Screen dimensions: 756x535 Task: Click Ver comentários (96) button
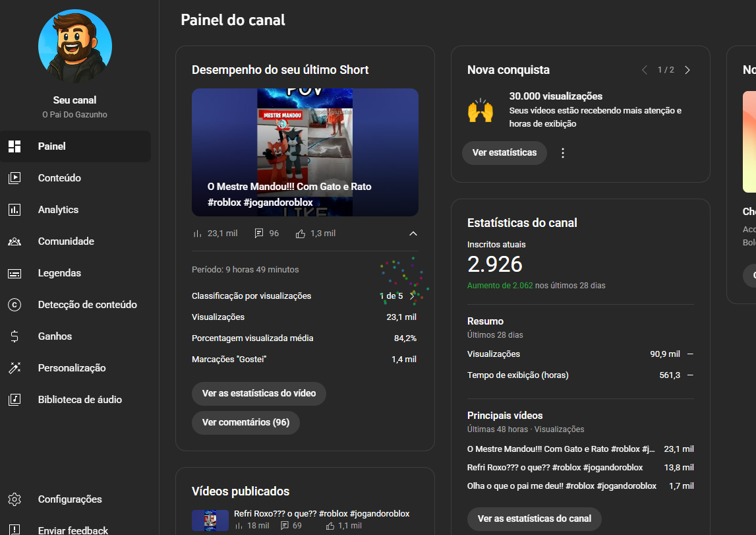pos(246,423)
